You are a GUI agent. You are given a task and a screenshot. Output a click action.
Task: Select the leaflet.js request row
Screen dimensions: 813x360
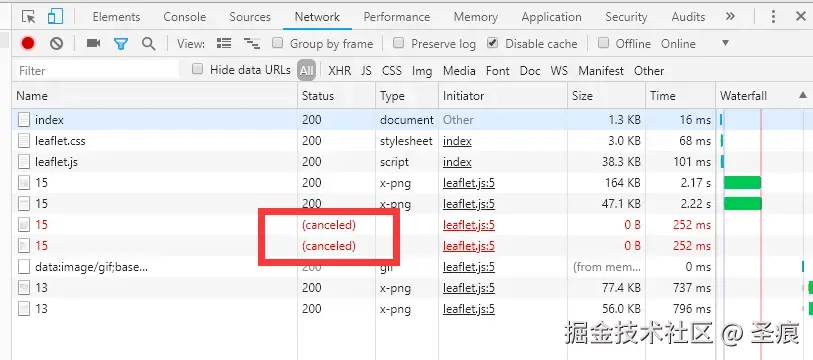click(x=413, y=162)
